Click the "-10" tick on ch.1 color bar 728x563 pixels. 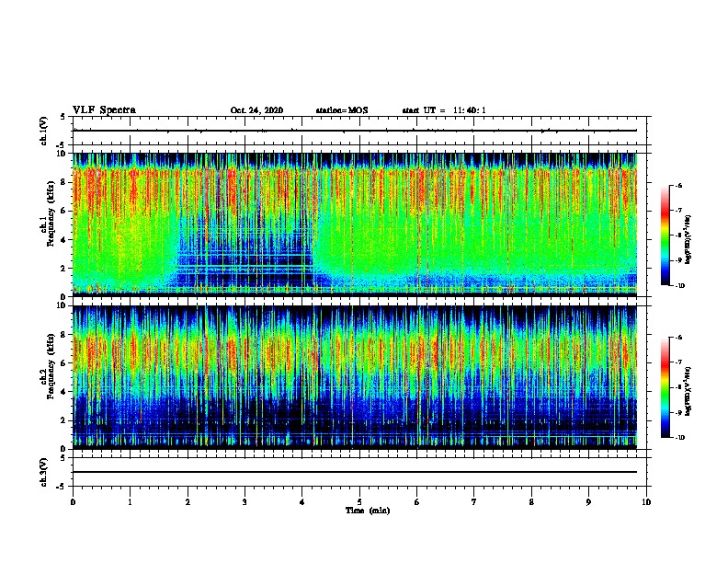click(679, 286)
